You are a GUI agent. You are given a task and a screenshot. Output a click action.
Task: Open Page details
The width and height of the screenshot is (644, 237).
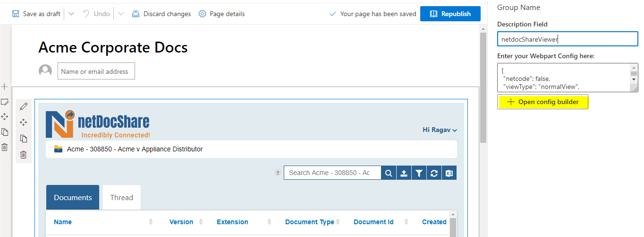click(x=221, y=14)
